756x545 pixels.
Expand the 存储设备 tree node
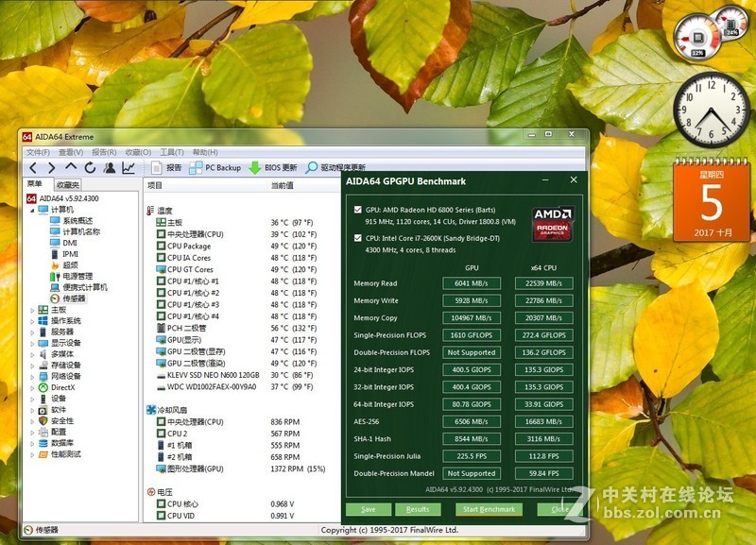click(x=32, y=366)
